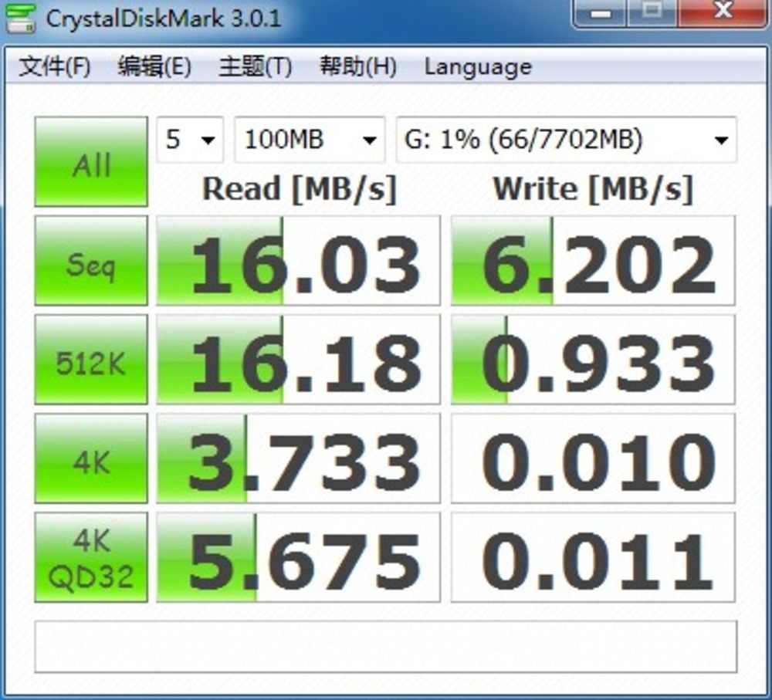Click the Seq read value 16.03
Image resolution: width=772 pixels, height=700 pixels.
(x=298, y=260)
